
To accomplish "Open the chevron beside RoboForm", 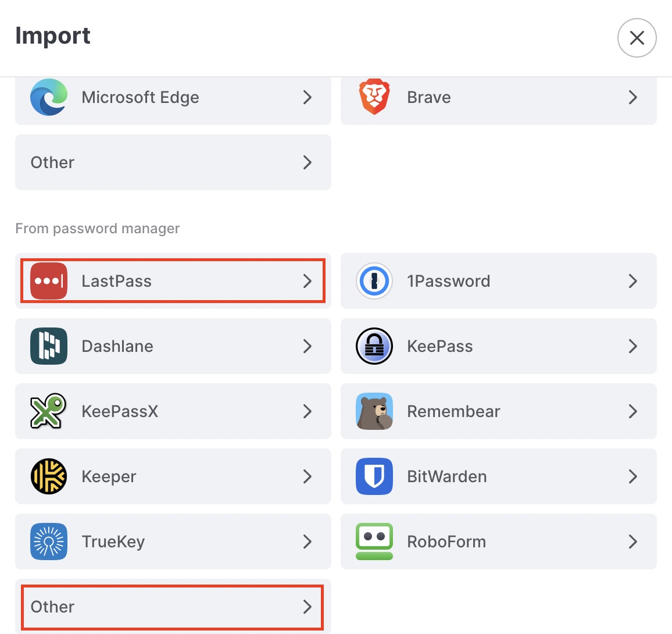I will coord(633,542).
